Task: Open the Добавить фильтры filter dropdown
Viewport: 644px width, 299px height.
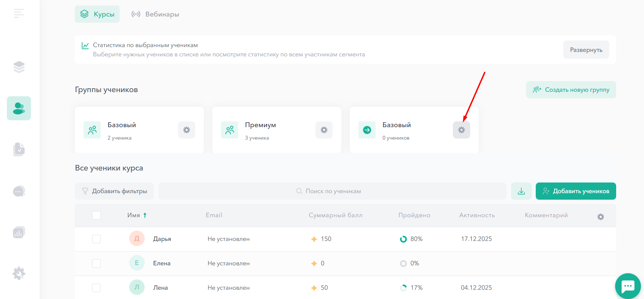Action: coord(114,191)
